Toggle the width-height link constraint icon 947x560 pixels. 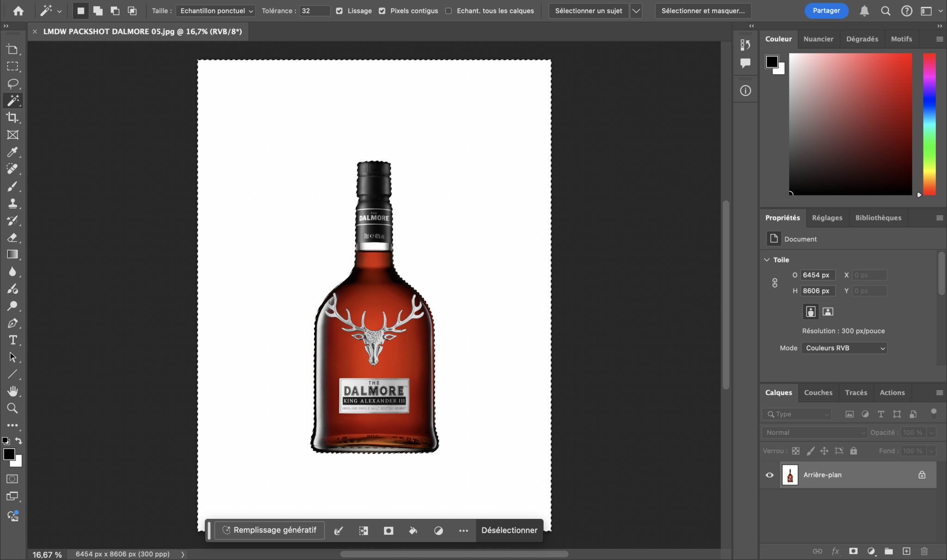pyautogui.click(x=775, y=283)
